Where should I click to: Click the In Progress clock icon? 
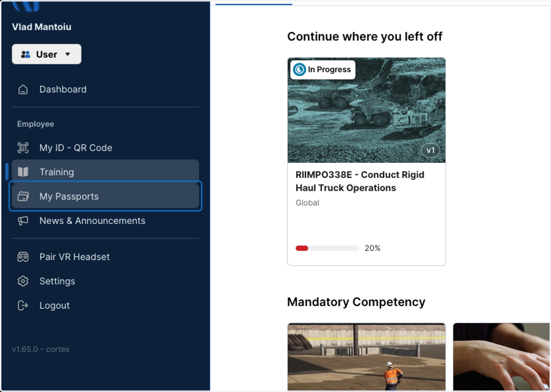tap(299, 70)
